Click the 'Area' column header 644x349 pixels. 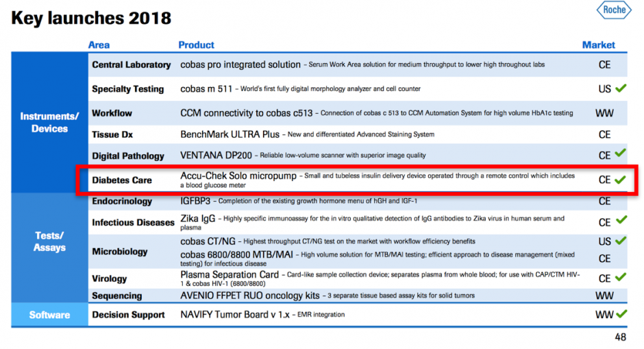tap(99, 45)
